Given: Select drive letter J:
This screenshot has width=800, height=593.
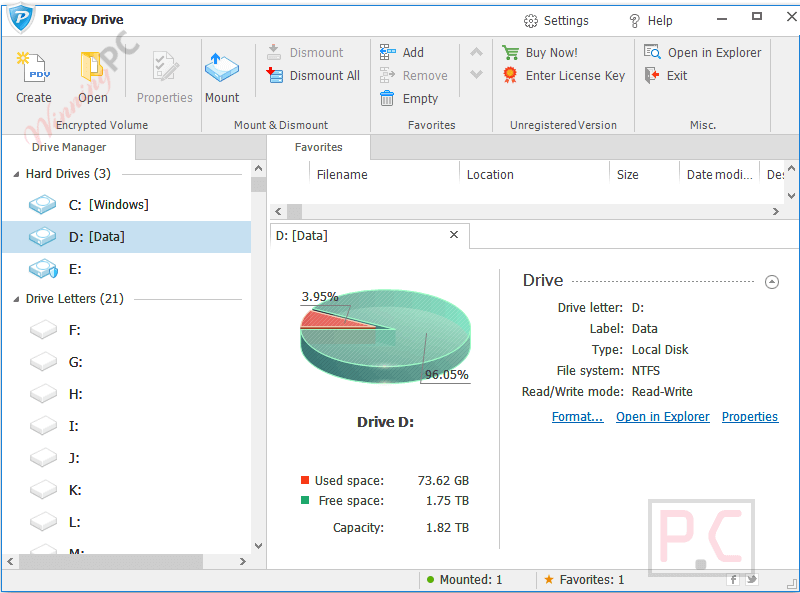Looking at the screenshot, I should tap(127, 458).
